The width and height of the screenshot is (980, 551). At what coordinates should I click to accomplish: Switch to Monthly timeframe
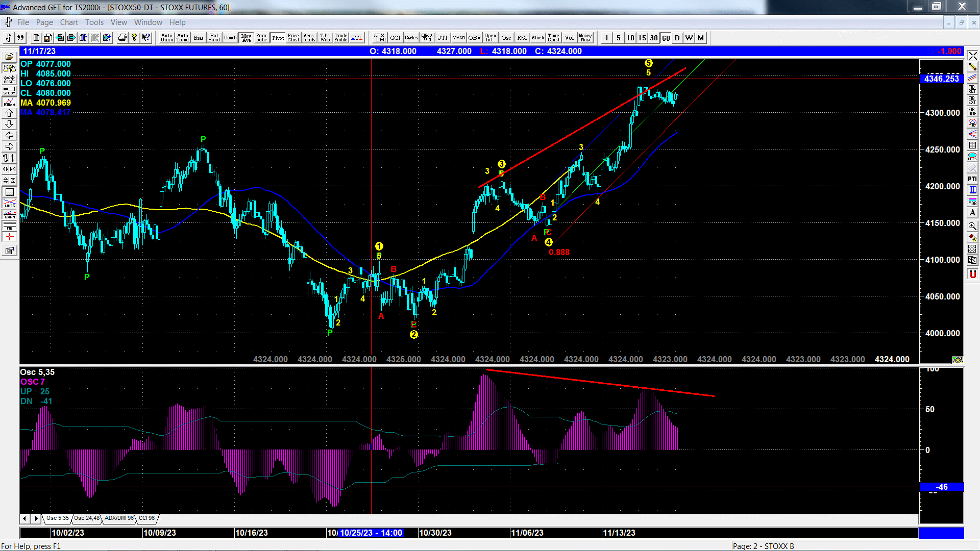(701, 38)
